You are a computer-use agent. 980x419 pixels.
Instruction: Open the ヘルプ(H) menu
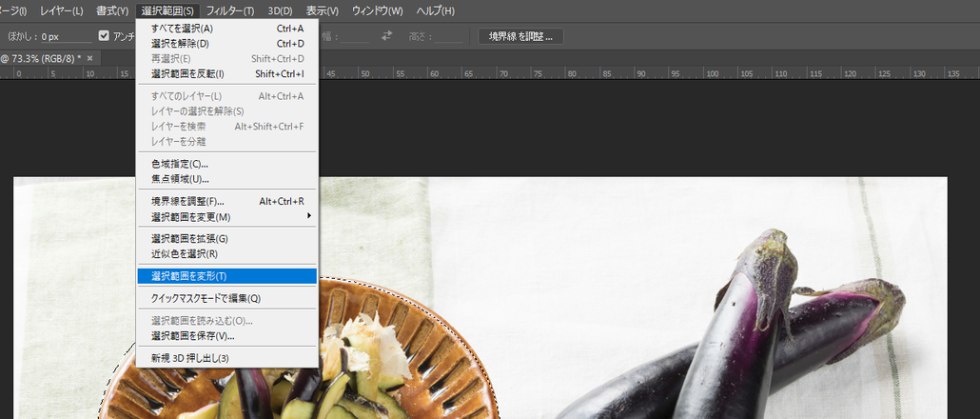435,11
